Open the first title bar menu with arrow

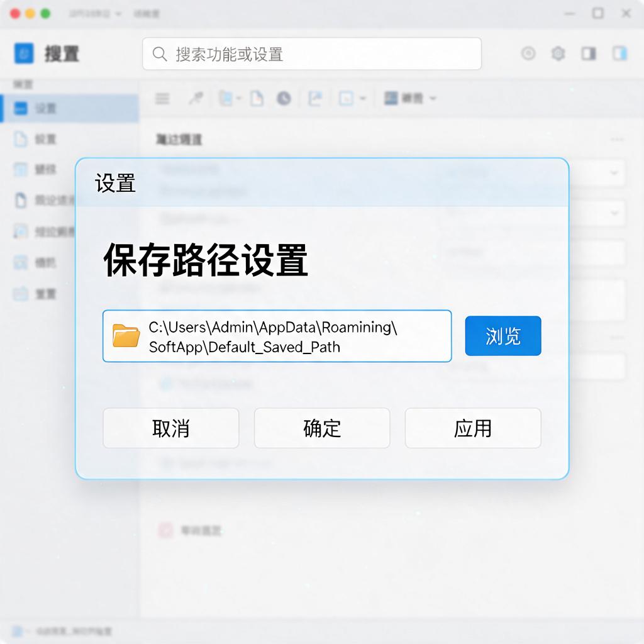(95, 14)
